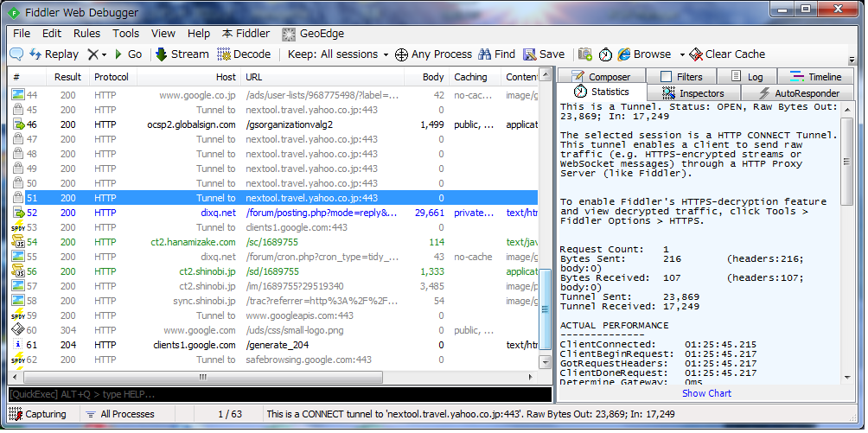The width and height of the screenshot is (868, 433).
Task: Click the comment balloon icon in toolbar
Action: click(16, 54)
